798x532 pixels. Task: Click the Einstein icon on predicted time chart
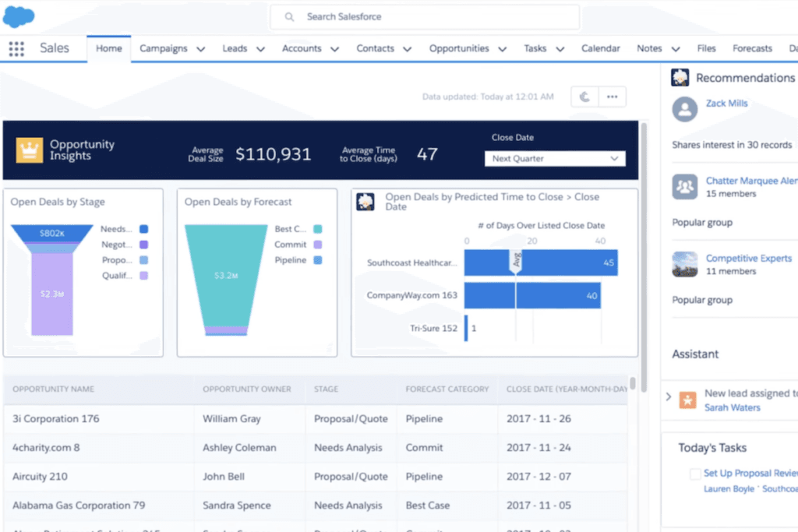point(365,202)
